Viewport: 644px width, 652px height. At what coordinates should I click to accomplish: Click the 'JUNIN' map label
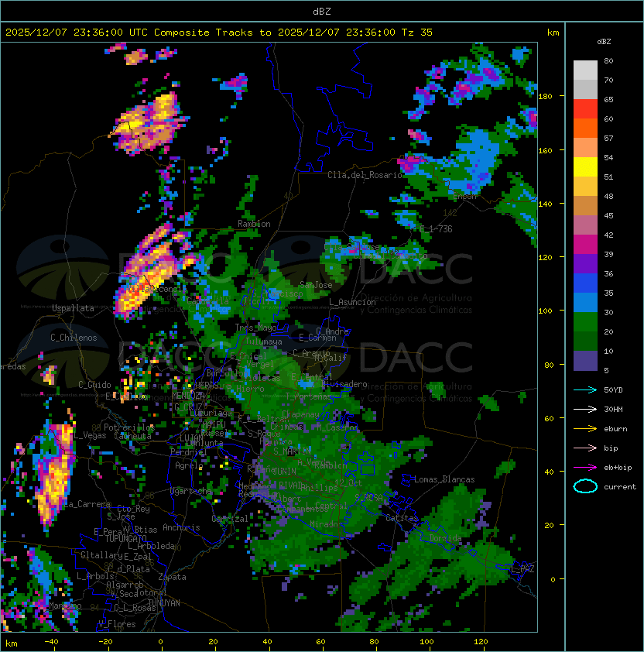(285, 471)
